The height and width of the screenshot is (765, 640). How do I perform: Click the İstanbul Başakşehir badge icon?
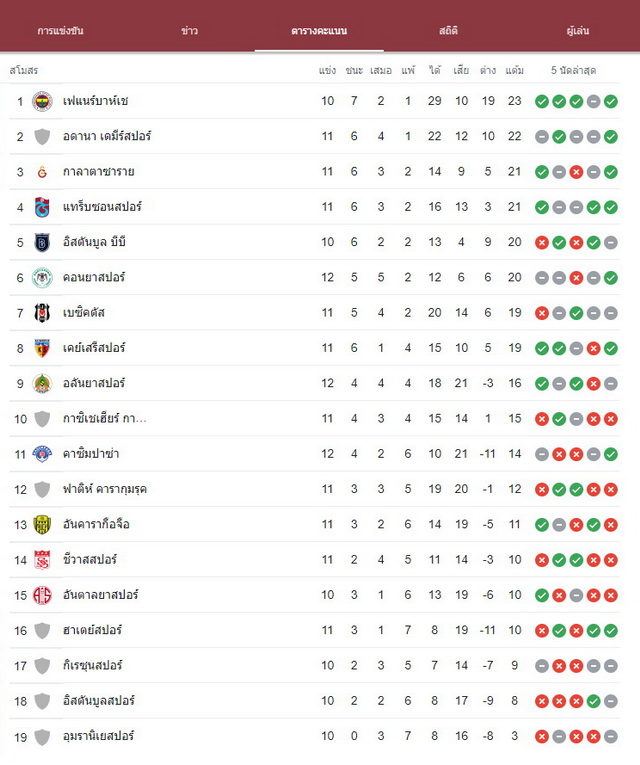42,242
